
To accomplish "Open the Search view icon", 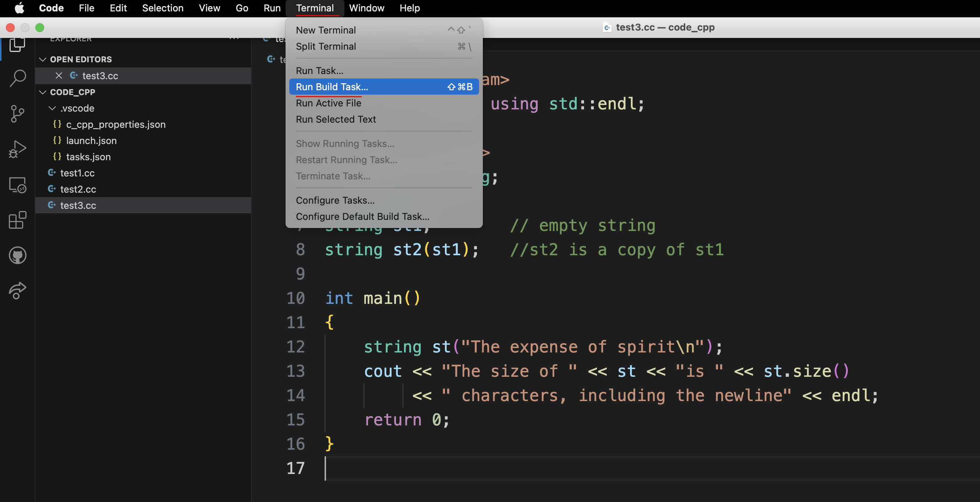I will click(x=17, y=78).
